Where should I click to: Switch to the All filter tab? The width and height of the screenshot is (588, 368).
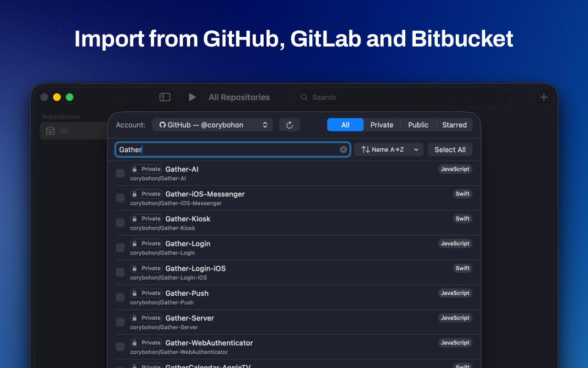coord(345,125)
